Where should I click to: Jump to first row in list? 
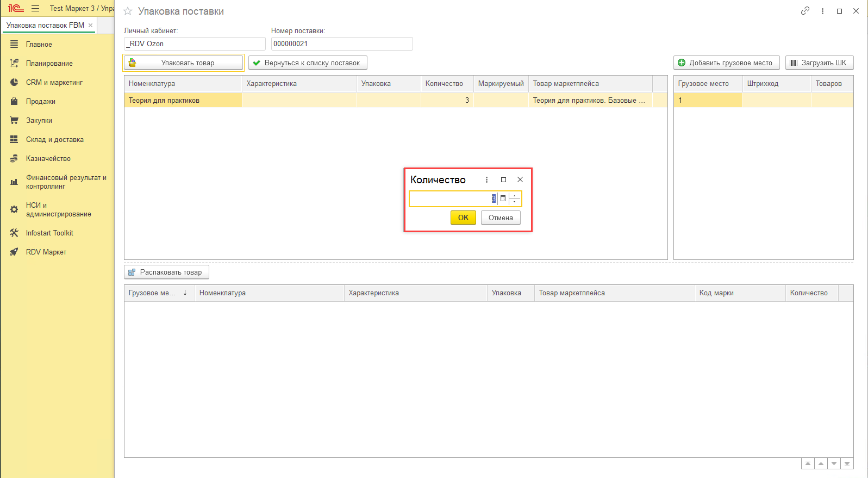point(808,463)
